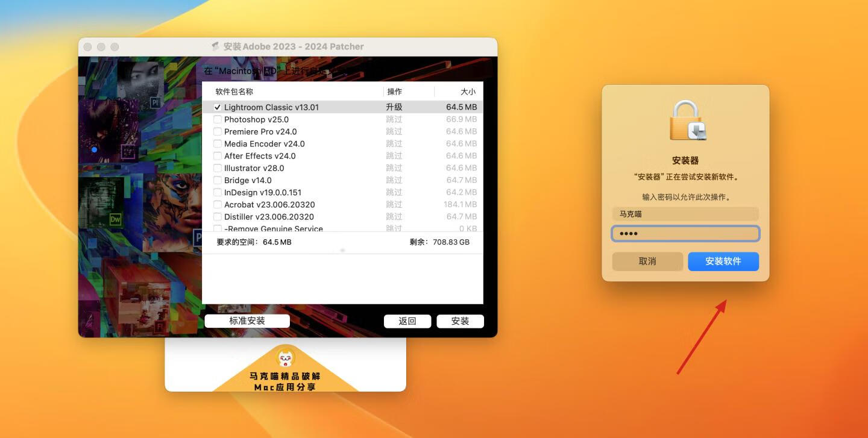Click the Premiere Pro v24.0 row label
Viewport: 868px width, 438px height.
point(260,131)
